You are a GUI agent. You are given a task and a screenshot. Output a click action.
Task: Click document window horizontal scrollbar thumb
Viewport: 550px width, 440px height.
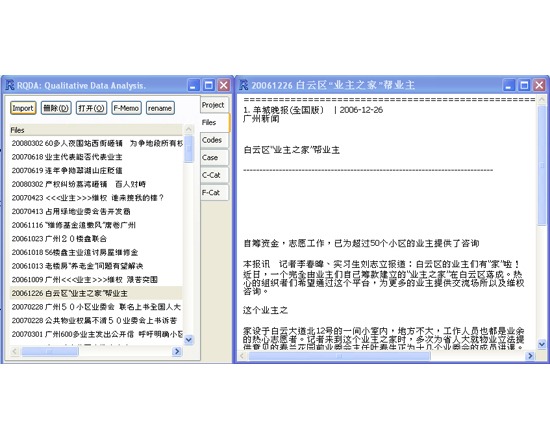click(x=339, y=356)
